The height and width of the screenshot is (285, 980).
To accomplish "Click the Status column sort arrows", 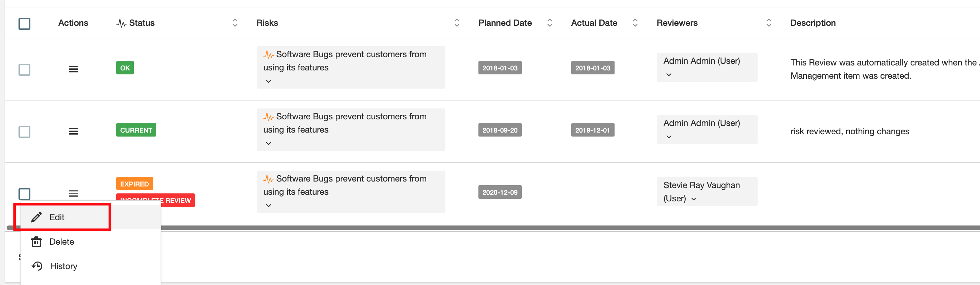I will click(235, 23).
